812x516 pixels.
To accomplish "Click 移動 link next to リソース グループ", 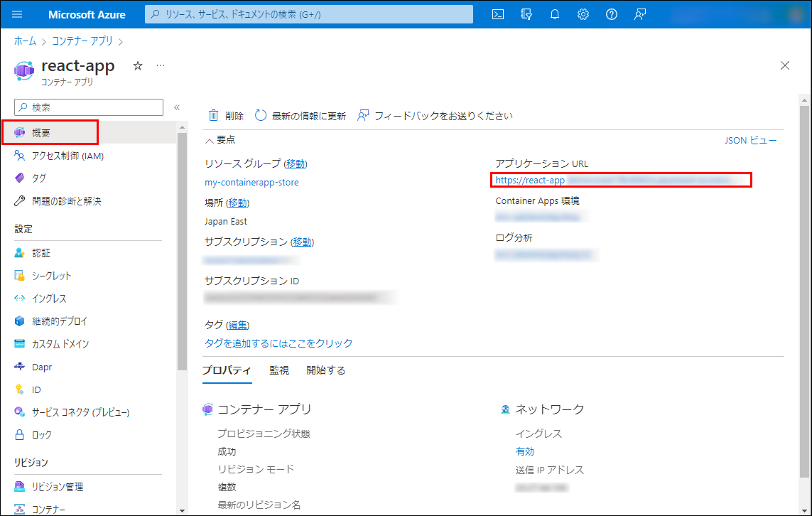I will (296, 163).
